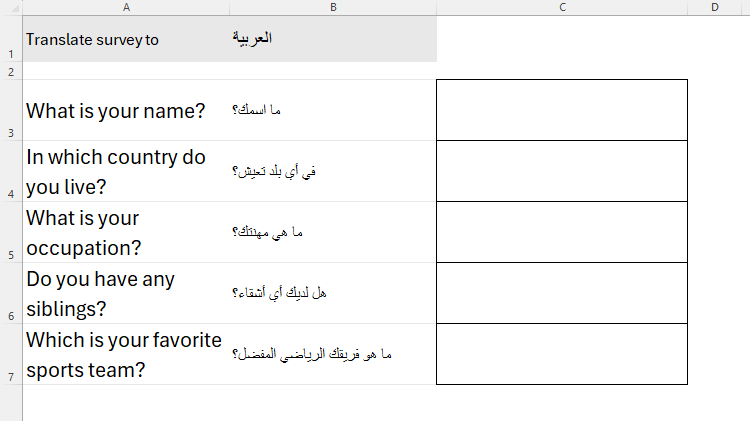Click the 'What is your name?' cell
Viewport: 750px width, 421px height.
pyautogui.click(x=116, y=111)
